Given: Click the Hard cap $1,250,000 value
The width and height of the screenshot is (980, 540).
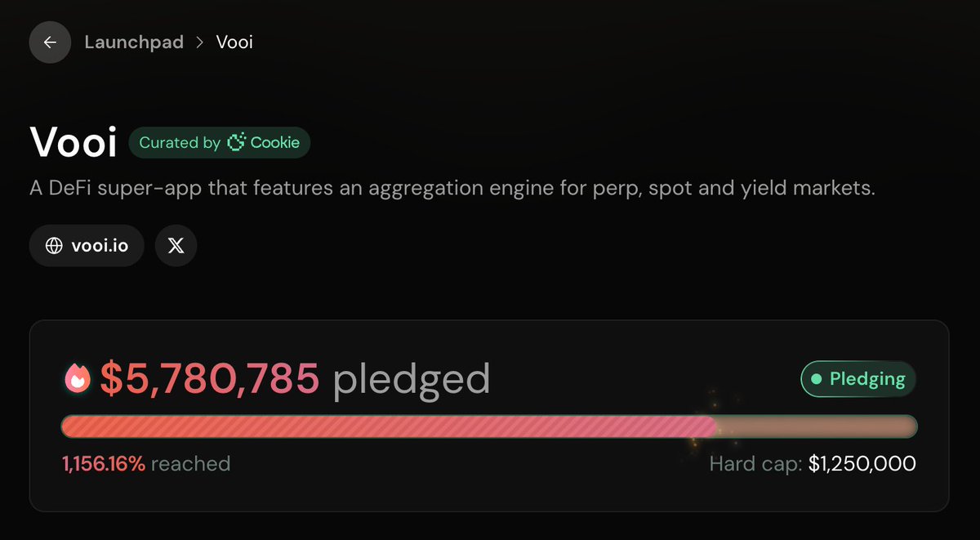Looking at the screenshot, I should [862, 464].
